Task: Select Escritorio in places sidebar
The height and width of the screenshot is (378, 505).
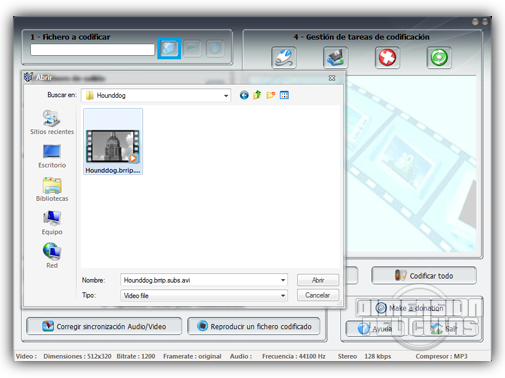Action: coord(52,156)
